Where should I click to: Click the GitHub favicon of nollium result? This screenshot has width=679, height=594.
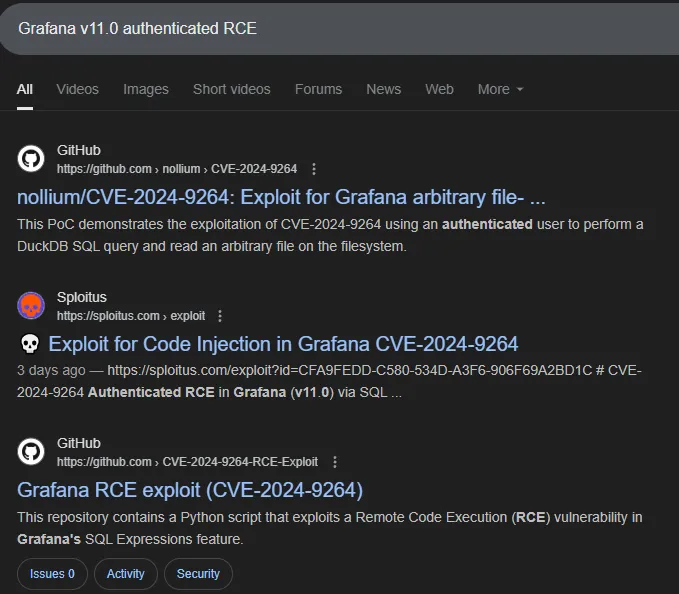[31, 159]
